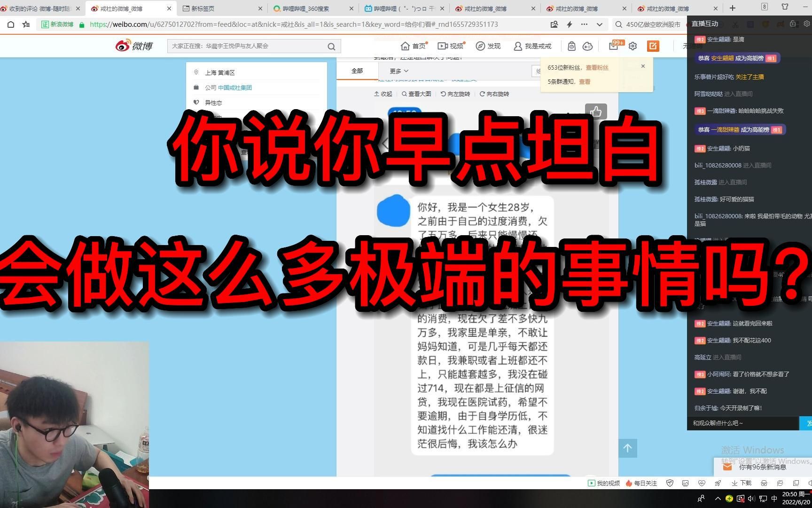This screenshot has width=812, height=508.
Task: Click lock icon in 直播互动 panel header
Action: pyautogui.click(x=794, y=24)
